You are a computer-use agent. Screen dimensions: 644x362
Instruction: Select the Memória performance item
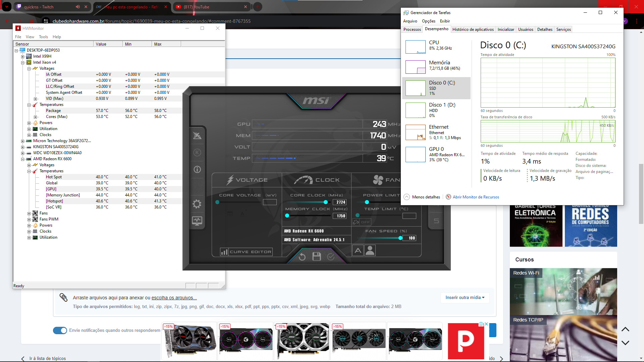click(x=436, y=66)
